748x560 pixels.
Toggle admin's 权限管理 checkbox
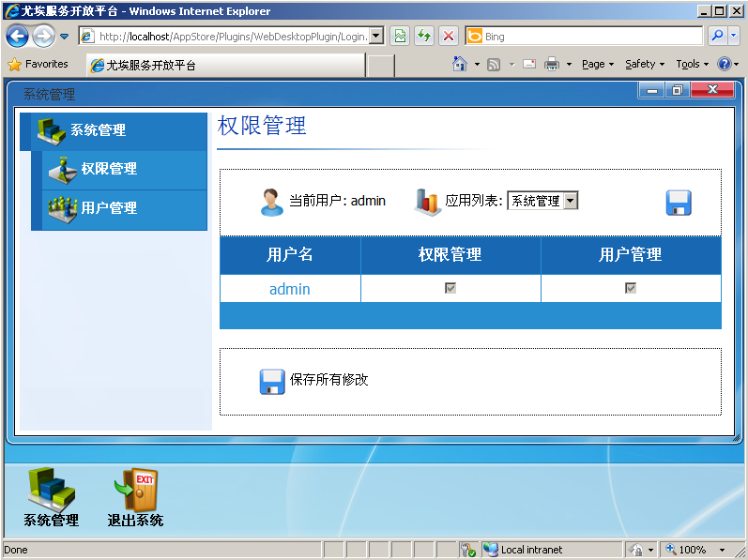point(450,288)
